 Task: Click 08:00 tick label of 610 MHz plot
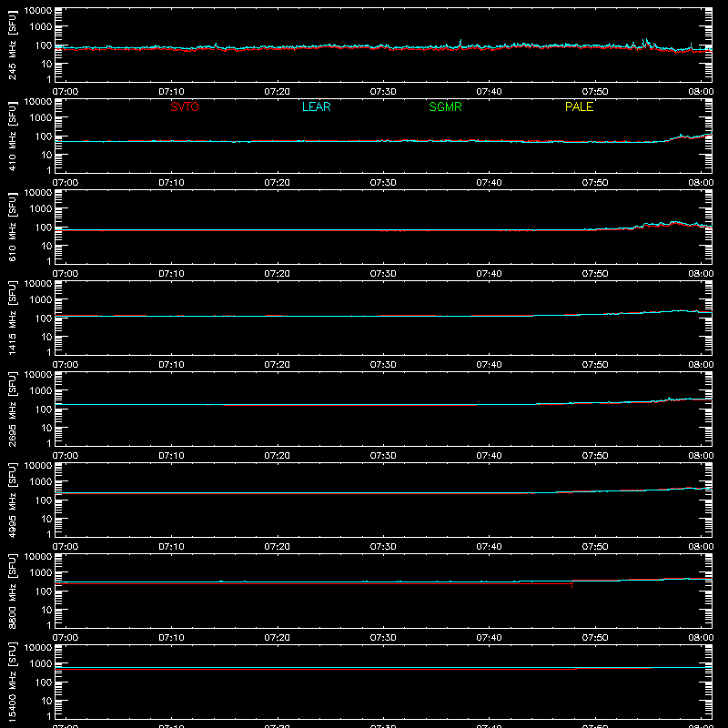click(701, 274)
